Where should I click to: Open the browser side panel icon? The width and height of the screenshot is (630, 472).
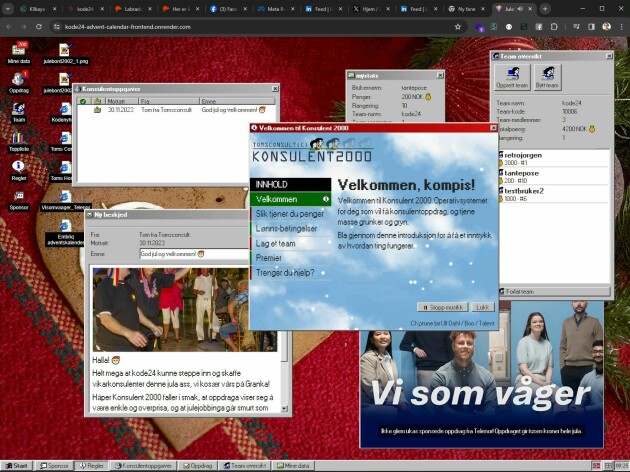[591, 27]
